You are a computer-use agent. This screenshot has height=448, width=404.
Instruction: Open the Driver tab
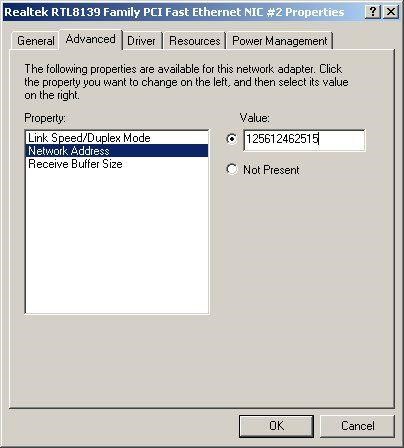[x=141, y=41]
